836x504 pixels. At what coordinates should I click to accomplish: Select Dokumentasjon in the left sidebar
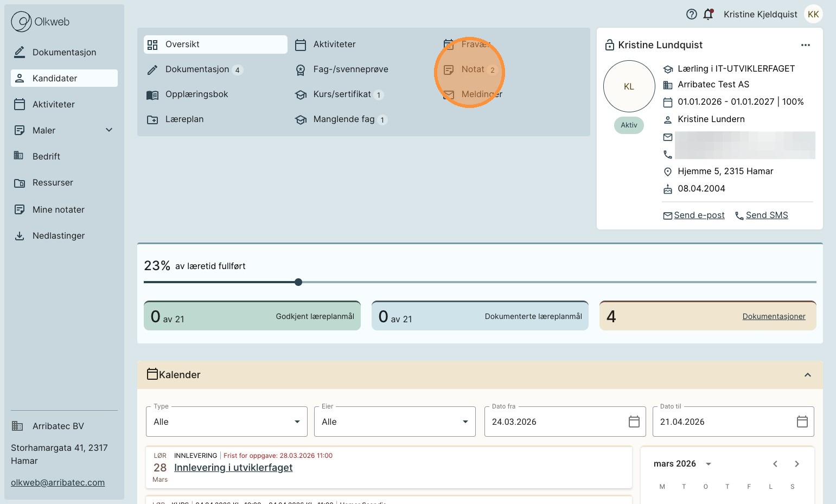(x=64, y=53)
